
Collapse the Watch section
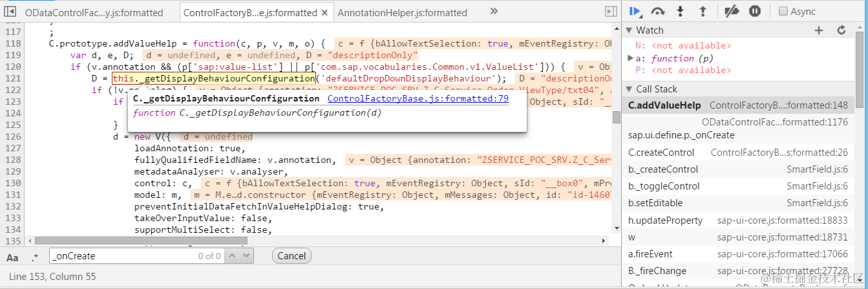tap(630, 30)
